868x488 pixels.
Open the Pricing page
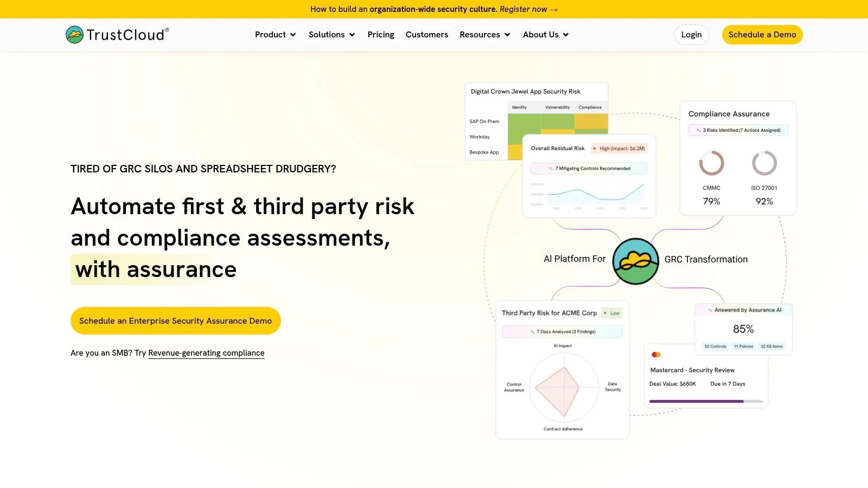[380, 34]
